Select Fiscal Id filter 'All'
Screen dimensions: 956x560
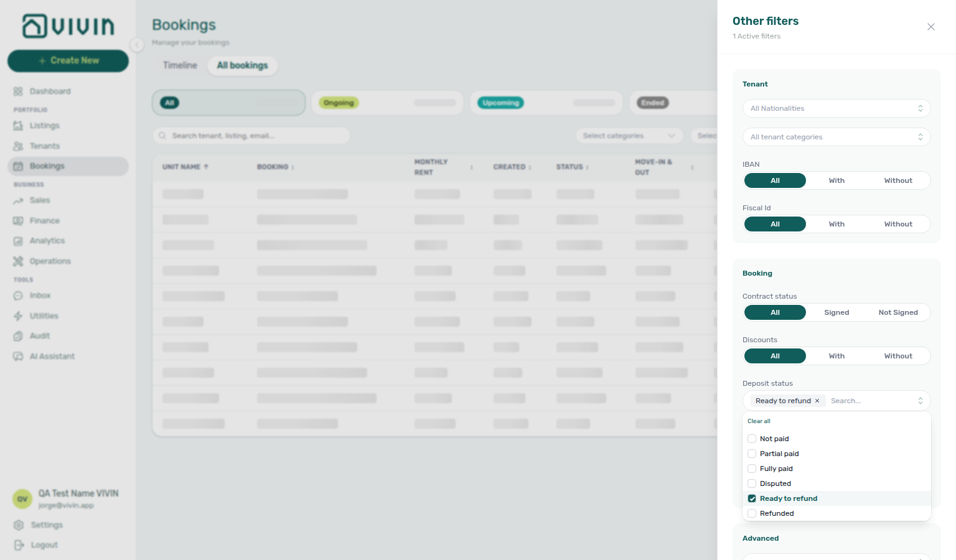(x=775, y=224)
